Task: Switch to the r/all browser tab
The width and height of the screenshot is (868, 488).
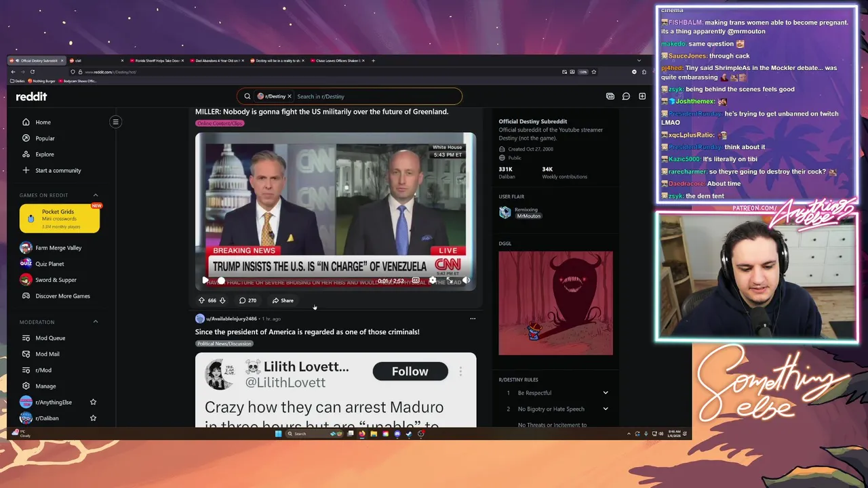Action: coord(96,61)
